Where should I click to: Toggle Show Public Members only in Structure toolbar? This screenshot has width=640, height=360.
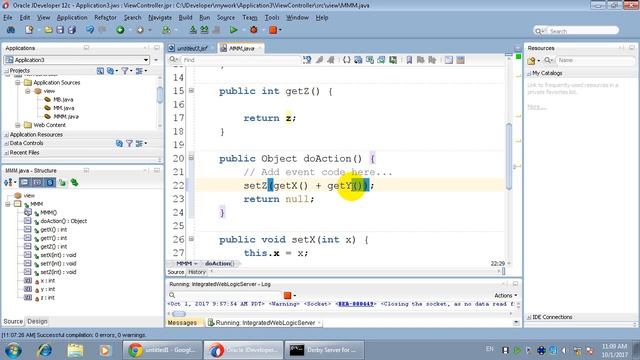(x=62, y=183)
